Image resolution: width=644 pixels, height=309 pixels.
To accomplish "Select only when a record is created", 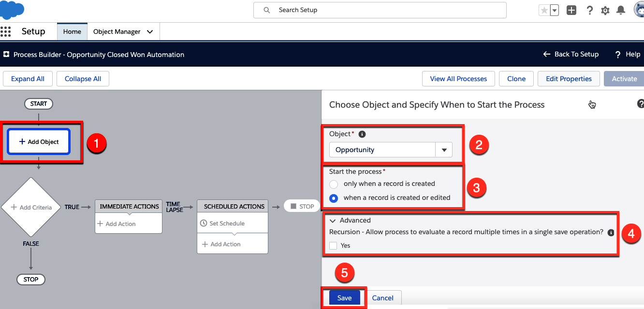I will click(334, 184).
